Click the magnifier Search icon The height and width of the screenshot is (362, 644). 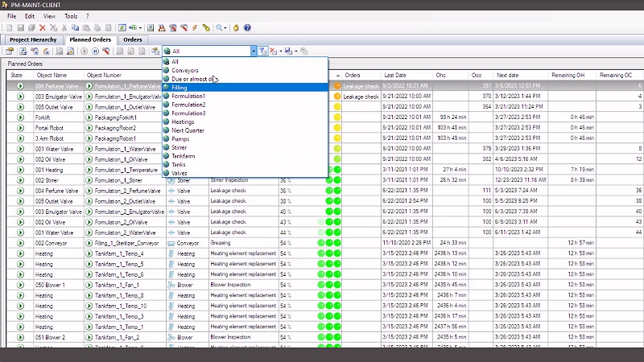[219, 28]
